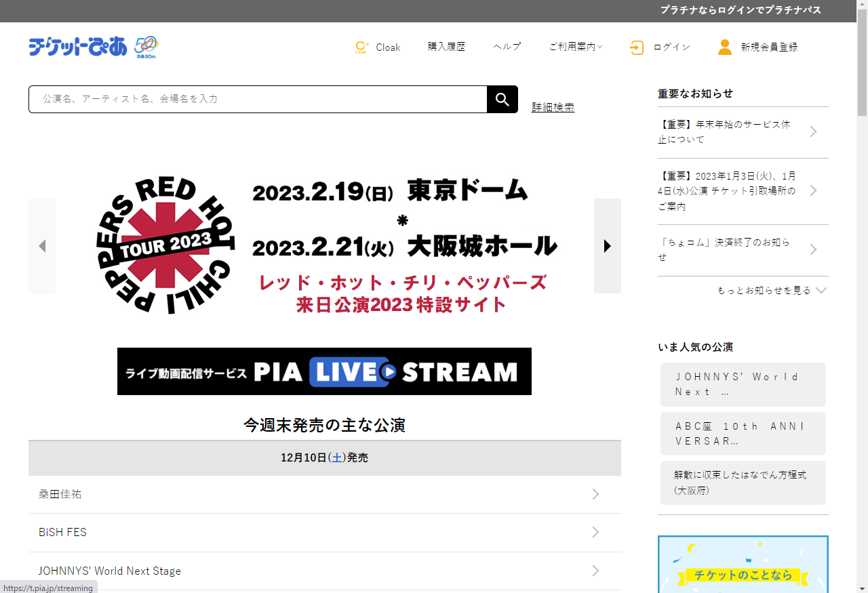This screenshot has width=868, height=593.
Task: Click the 新規会員登録 menu link
Action: pos(769,47)
